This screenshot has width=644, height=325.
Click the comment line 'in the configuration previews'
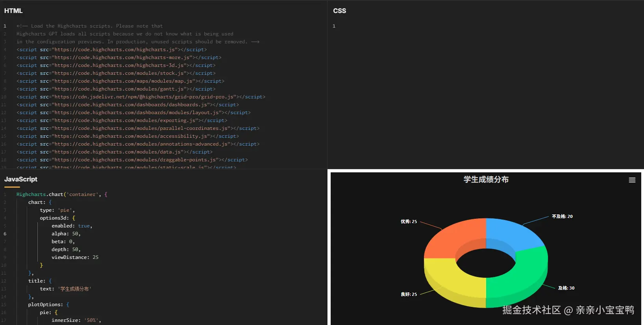coord(138,42)
